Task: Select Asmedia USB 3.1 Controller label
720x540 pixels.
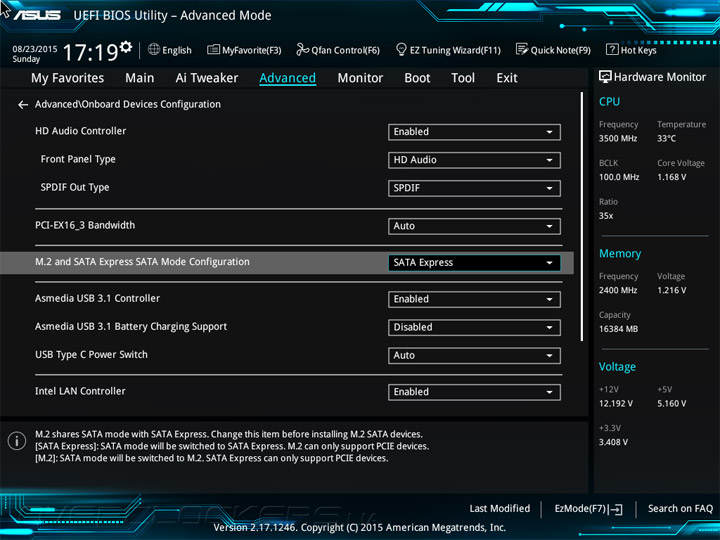Action: [x=97, y=298]
